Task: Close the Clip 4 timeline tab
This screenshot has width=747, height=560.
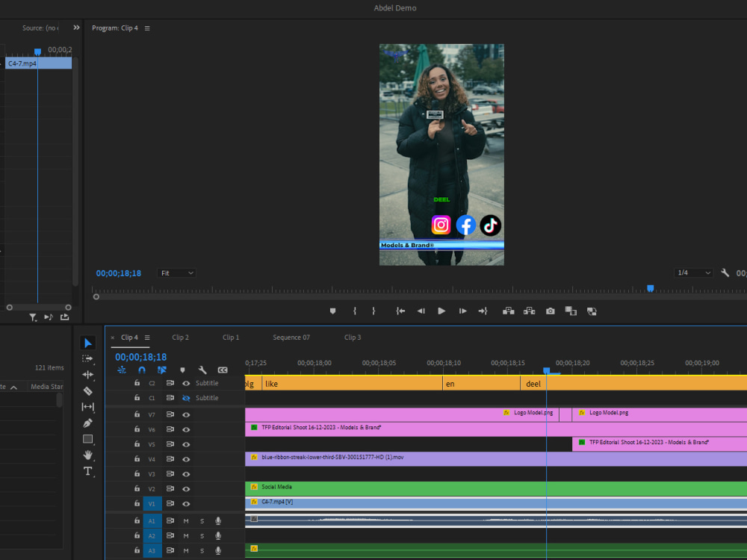Action: pyautogui.click(x=113, y=337)
